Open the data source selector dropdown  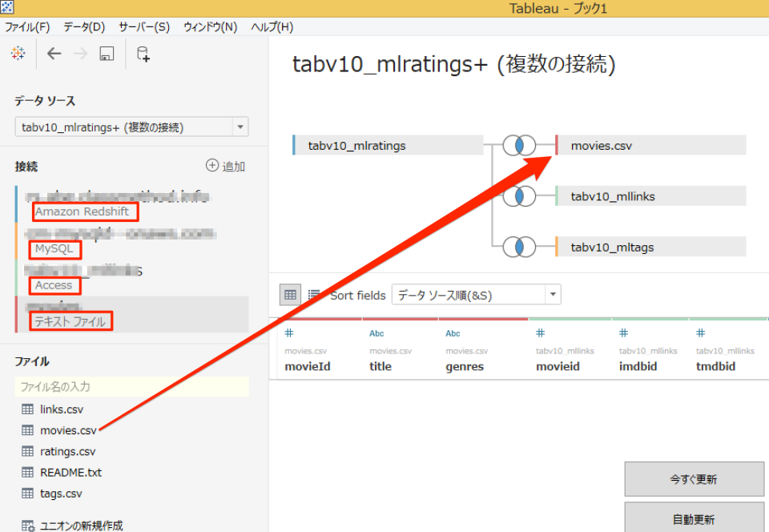[x=239, y=126]
